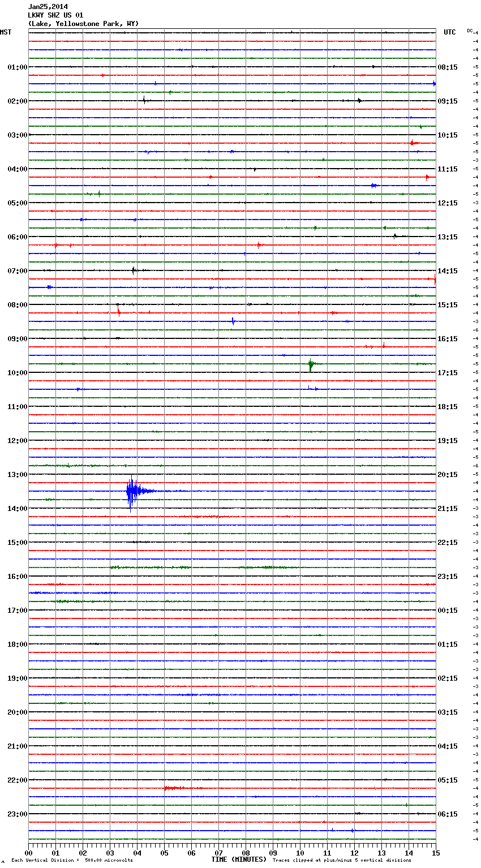481x868 pixels.
Task: Click the 06:15 UTC time label
Action: (x=448, y=814)
